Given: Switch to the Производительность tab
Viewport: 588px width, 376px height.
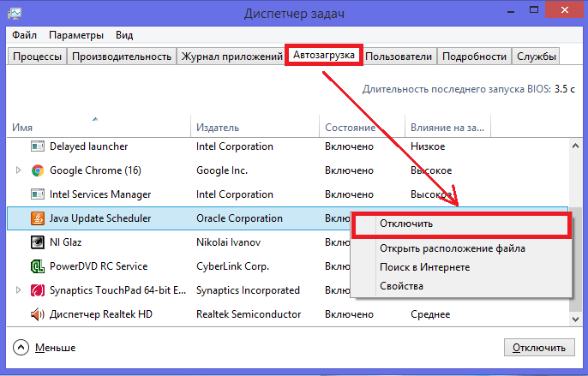Looking at the screenshot, I should (x=122, y=57).
